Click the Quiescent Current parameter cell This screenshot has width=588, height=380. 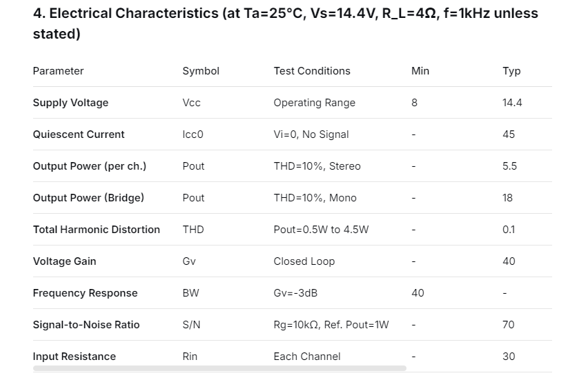click(79, 134)
